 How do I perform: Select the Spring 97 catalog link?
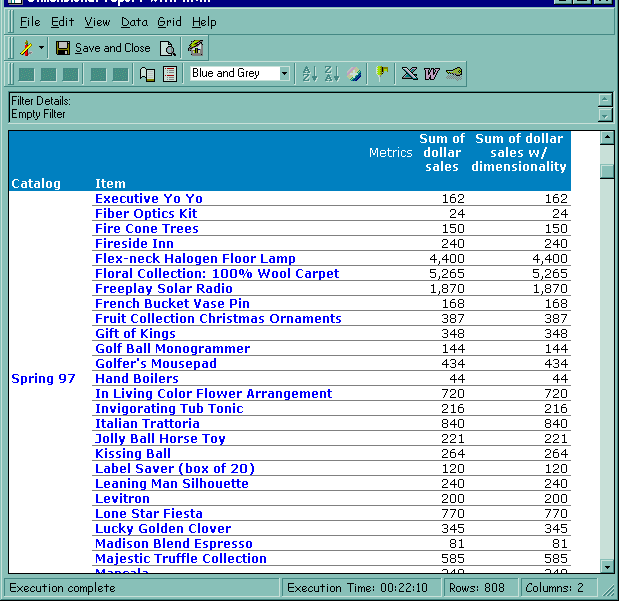pyautogui.click(x=43, y=379)
